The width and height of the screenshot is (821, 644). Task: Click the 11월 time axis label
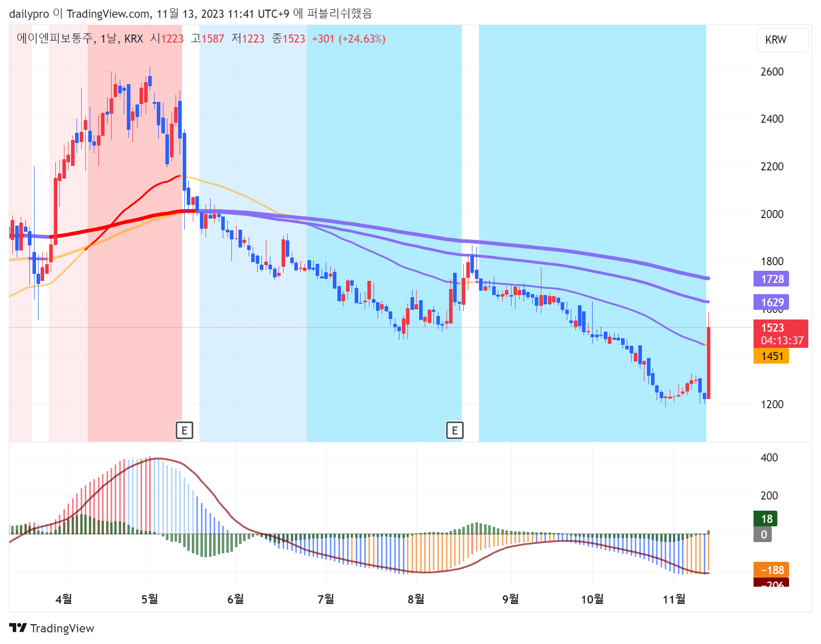click(x=674, y=599)
